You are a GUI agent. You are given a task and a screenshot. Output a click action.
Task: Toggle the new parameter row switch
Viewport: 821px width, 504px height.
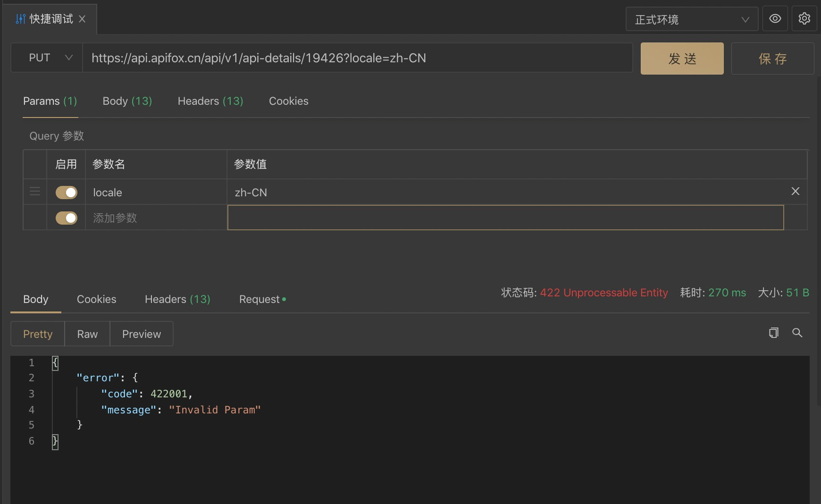pyautogui.click(x=66, y=218)
